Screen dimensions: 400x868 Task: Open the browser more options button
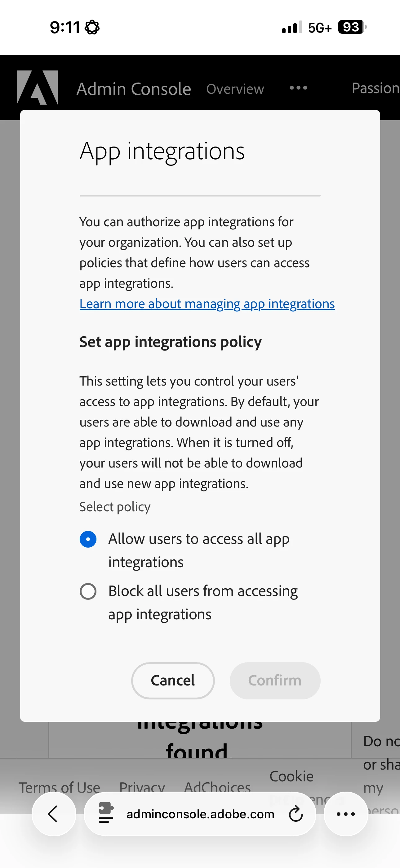(x=346, y=814)
